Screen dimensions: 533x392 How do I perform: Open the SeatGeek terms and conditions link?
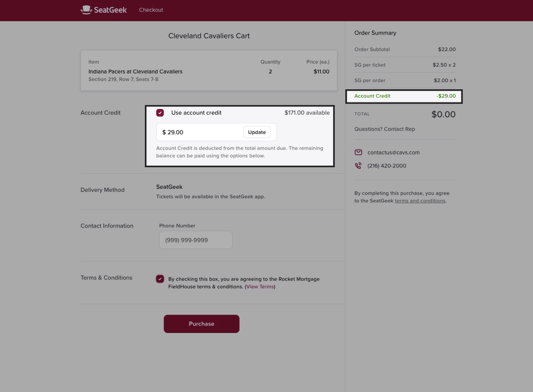[420, 201]
